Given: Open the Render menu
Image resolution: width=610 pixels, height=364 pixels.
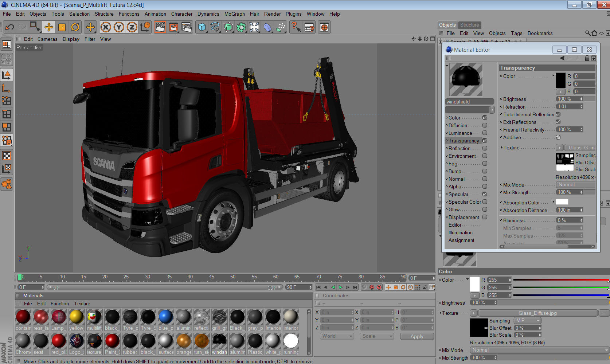Looking at the screenshot, I should (x=272, y=14).
